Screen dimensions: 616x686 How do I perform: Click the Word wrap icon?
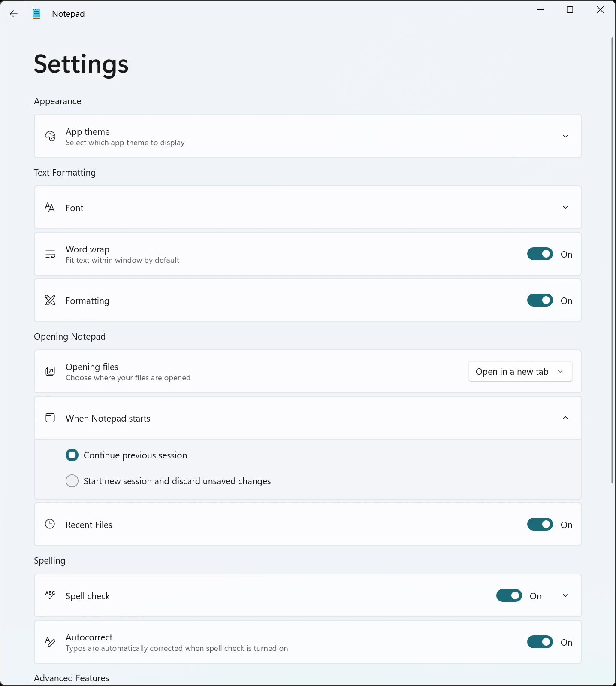[50, 254]
